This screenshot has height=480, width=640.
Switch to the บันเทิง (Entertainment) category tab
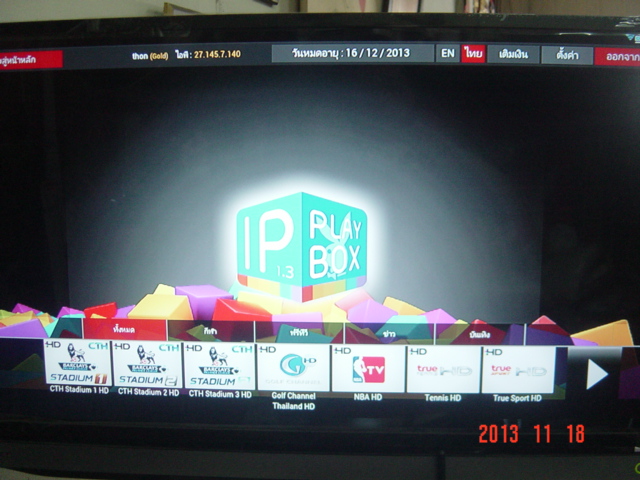pos(480,335)
